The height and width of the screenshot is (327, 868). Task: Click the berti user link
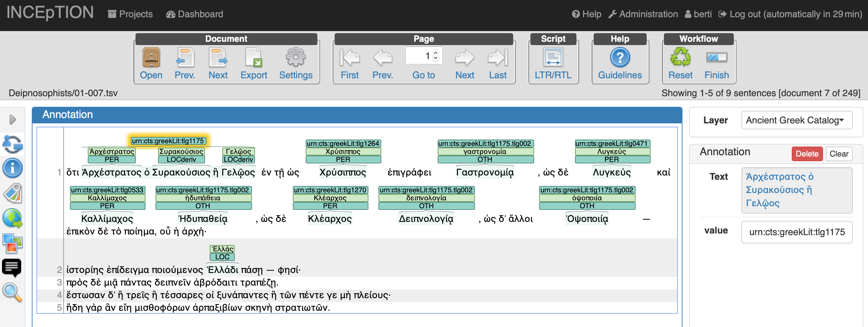pyautogui.click(x=698, y=14)
